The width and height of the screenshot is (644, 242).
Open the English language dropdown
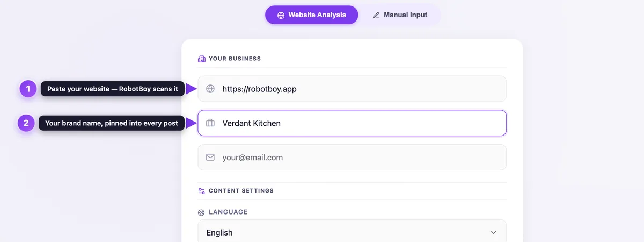tap(352, 232)
